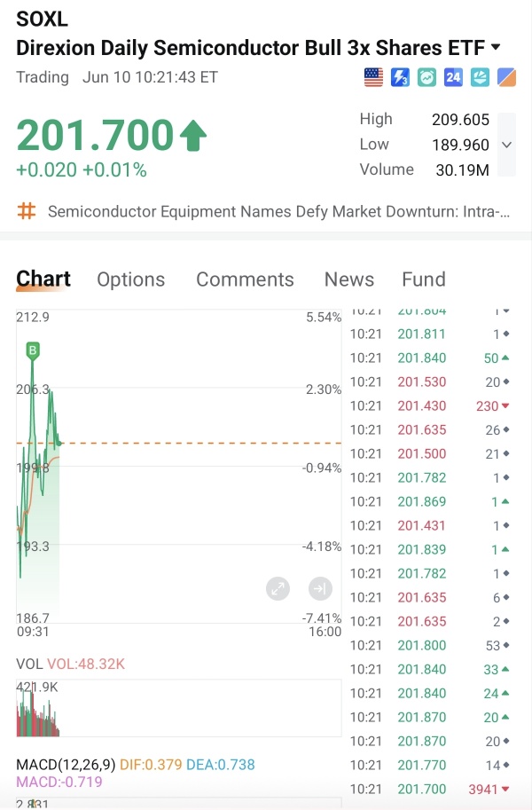Viewport: 532px width, 810px height.
Task: Open the Semiconductor Equipment Names news headline
Action: point(279,211)
